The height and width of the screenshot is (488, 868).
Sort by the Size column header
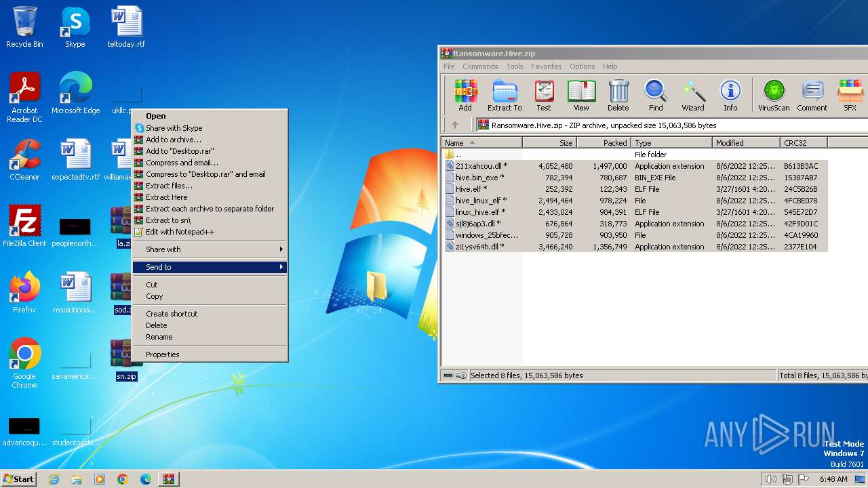point(549,142)
